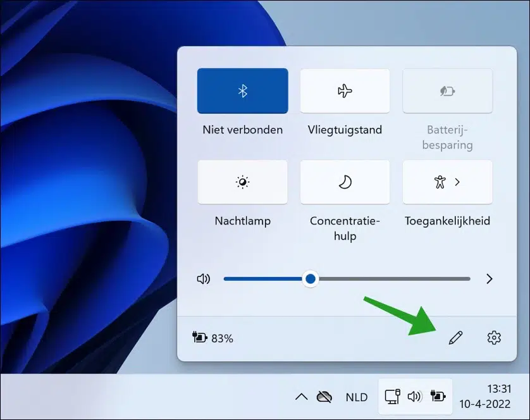Image resolution: width=530 pixels, height=420 pixels.
Task: Click the Niet verbonden label
Action: [x=243, y=130]
